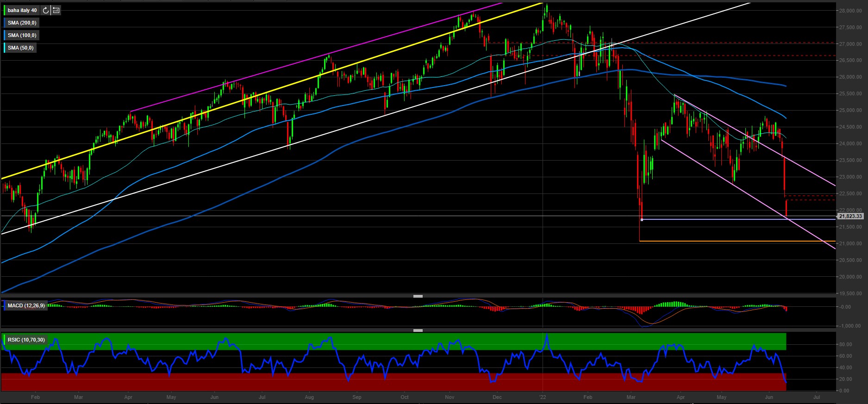The width and height of the screenshot is (868, 404).
Task: Click the 25,000.00 price axis label
Action: tap(851, 110)
